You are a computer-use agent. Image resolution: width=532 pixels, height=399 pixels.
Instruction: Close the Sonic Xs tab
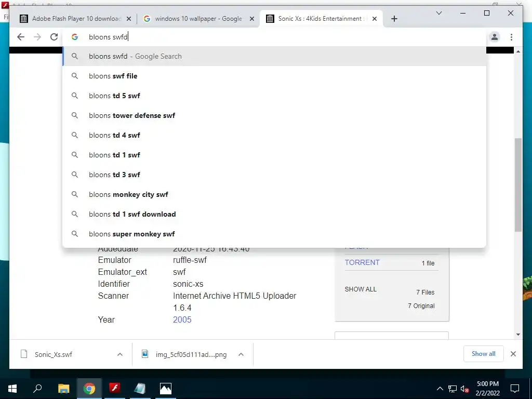pos(374,19)
